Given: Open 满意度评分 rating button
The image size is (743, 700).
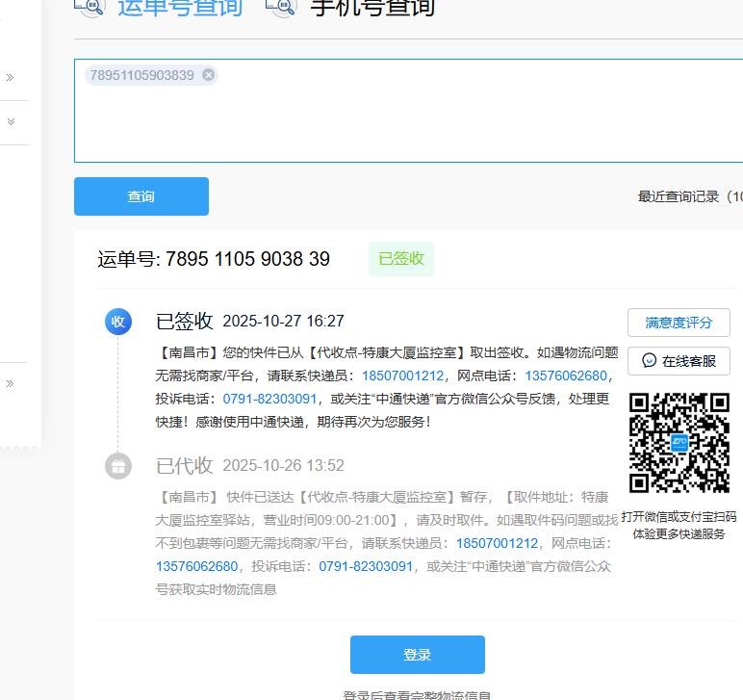Looking at the screenshot, I should pos(679,323).
